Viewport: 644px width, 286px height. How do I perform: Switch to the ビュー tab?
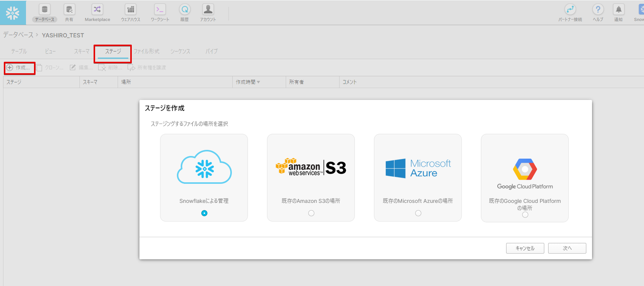[50, 51]
